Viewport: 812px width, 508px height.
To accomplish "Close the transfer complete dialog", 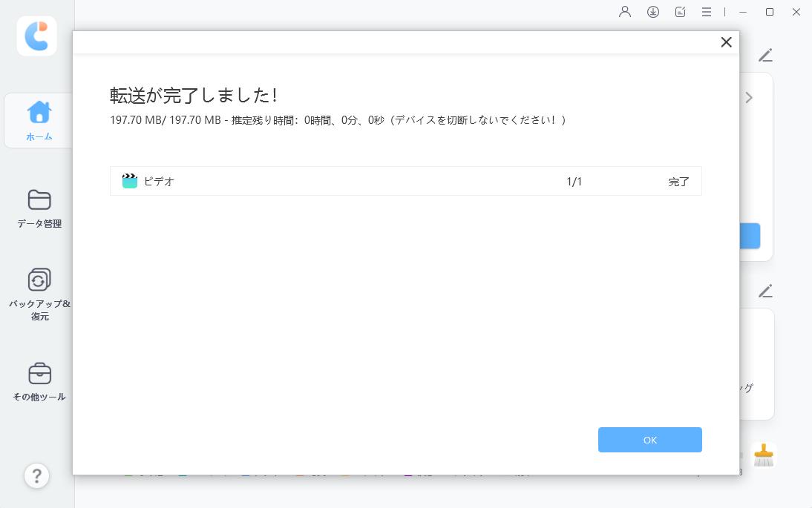I will (x=726, y=42).
